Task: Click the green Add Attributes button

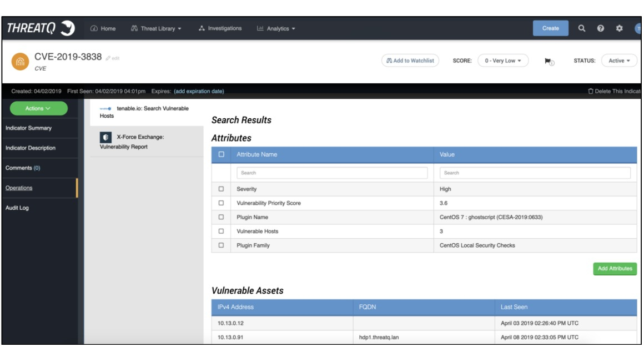Action: [615, 269]
